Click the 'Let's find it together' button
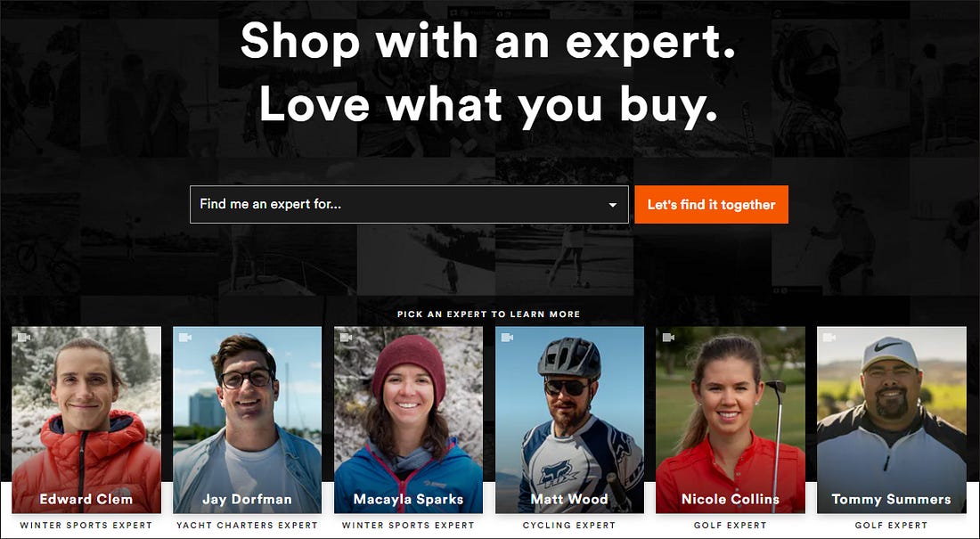 [711, 205]
